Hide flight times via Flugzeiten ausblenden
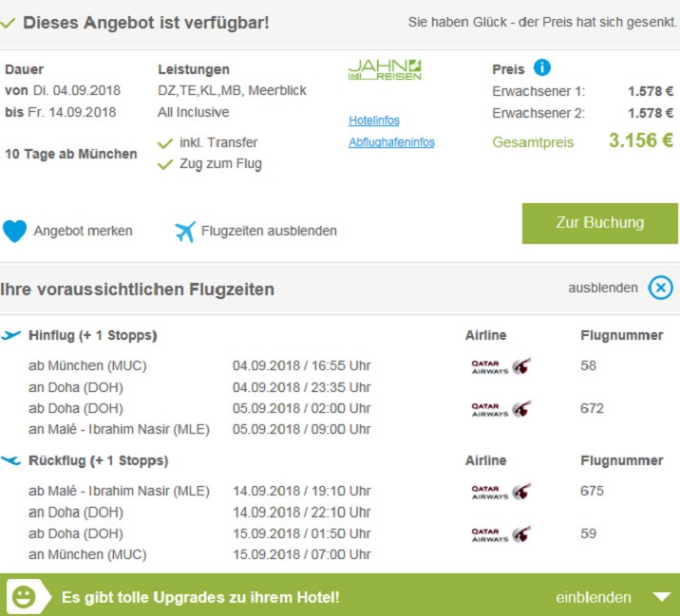The height and width of the screenshot is (616, 680). [269, 231]
